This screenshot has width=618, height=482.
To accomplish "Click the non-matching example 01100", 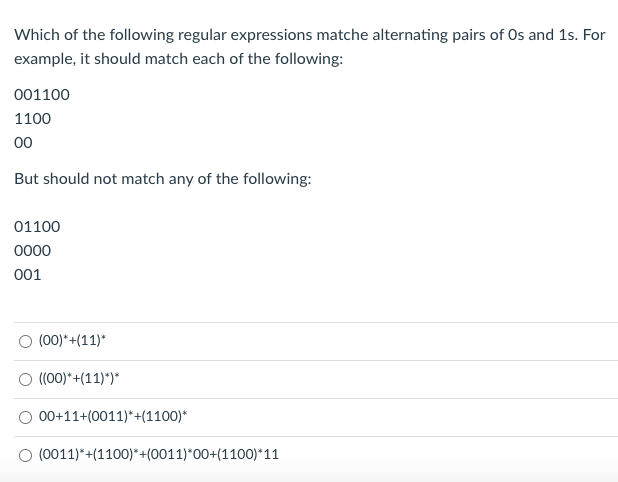I will point(37,227).
